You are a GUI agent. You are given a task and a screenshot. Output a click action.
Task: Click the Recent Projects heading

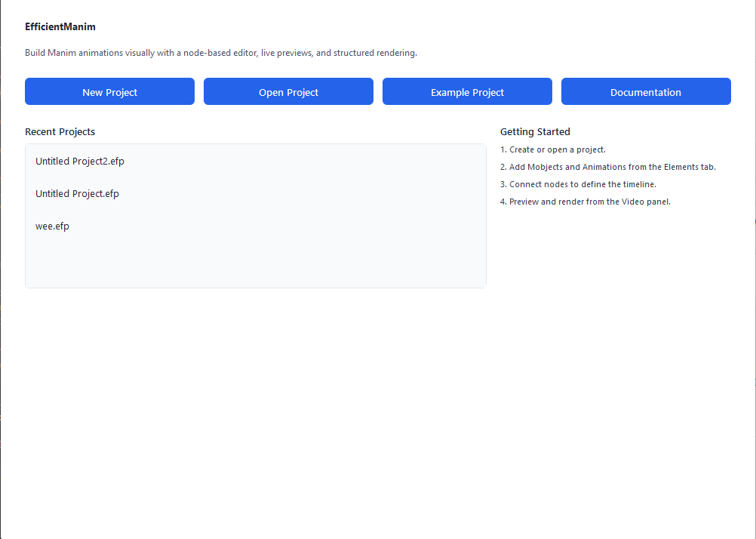click(x=60, y=132)
